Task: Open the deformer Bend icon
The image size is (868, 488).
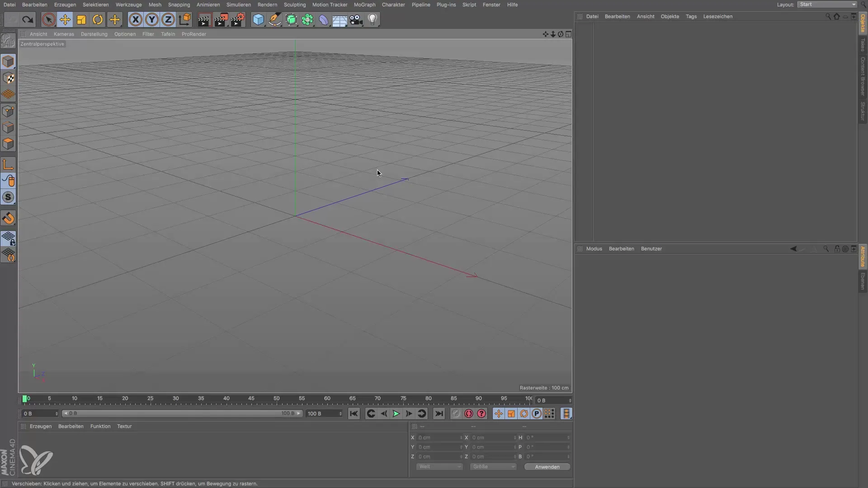Action: pos(324,20)
